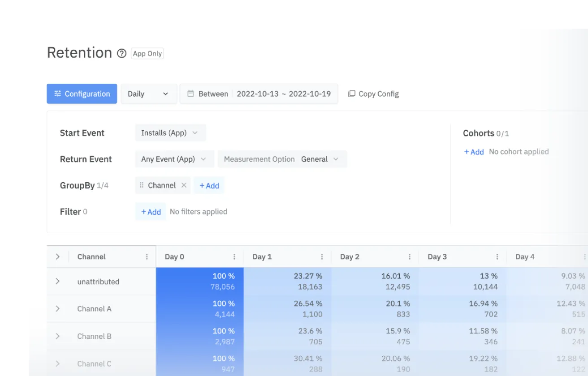Click the 2022-10-13 ~ 2022-10-19 date range field
Viewport: 588px width, 376px height.
point(284,94)
